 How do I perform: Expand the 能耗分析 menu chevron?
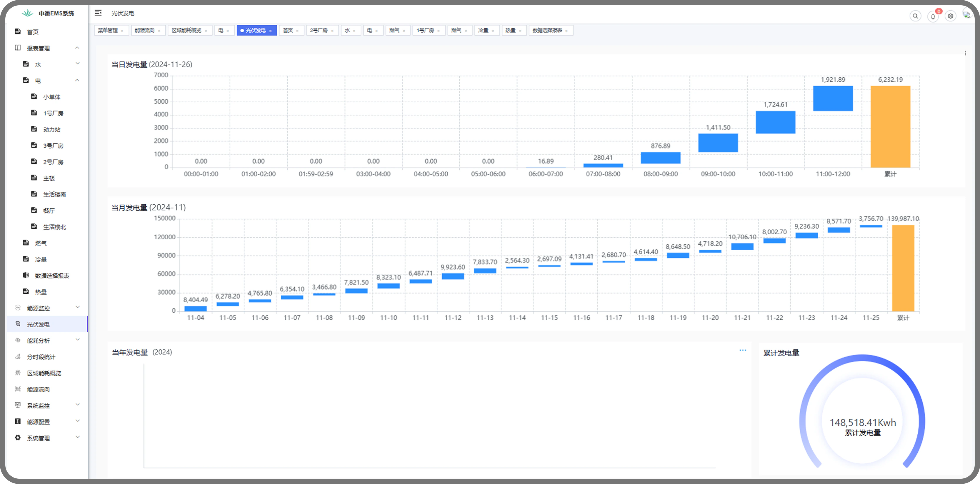click(x=77, y=340)
